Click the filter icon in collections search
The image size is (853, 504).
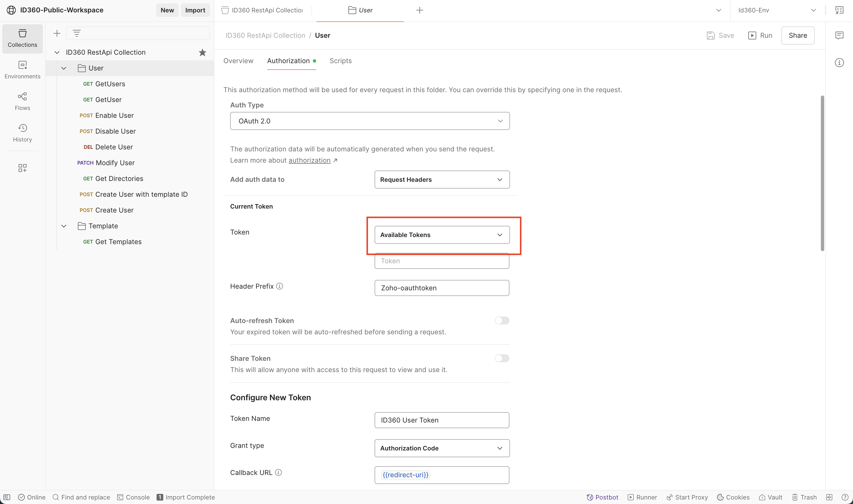coord(77,33)
